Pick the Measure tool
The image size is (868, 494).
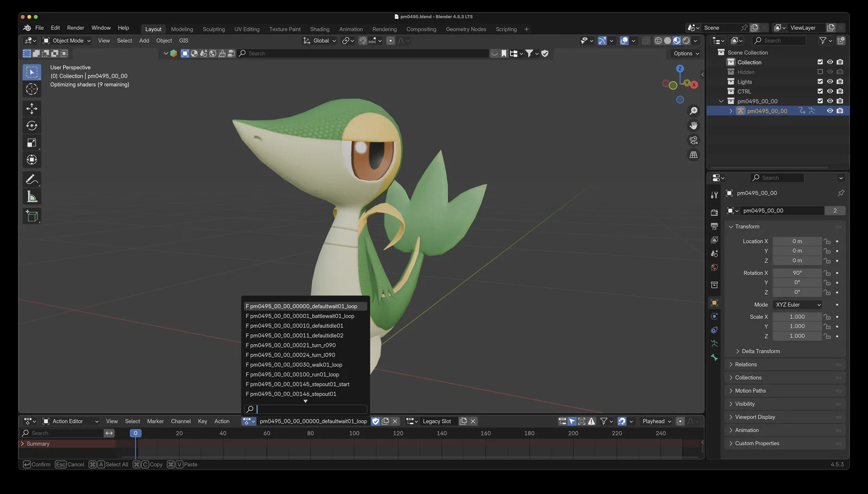[31, 197]
